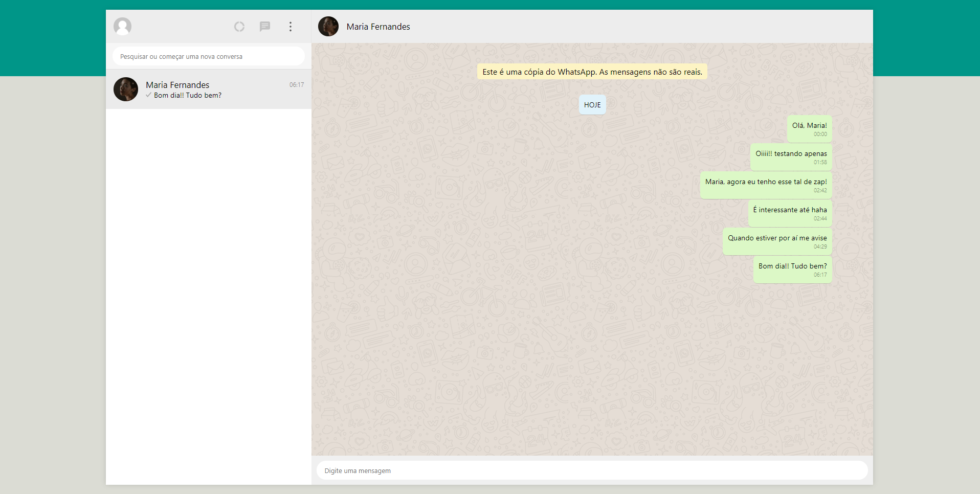Click the yellow WhatsApp copy disclaimer banner
The width and height of the screenshot is (980, 494).
[591, 72]
